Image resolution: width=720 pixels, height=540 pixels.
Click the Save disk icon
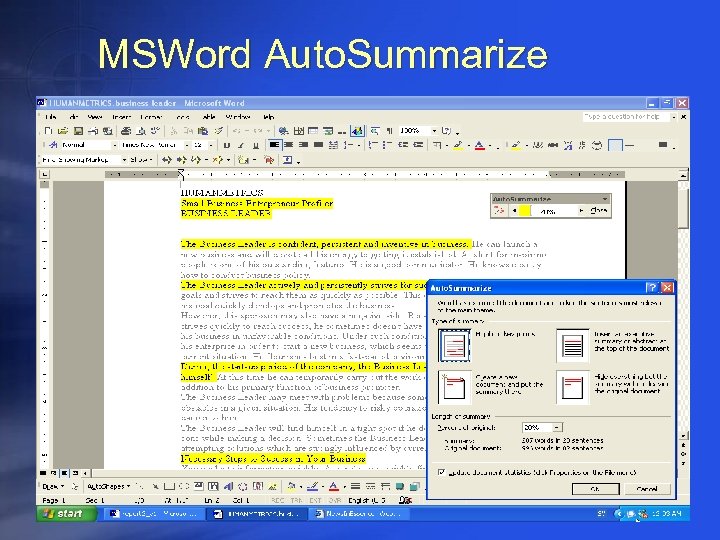point(78,131)
